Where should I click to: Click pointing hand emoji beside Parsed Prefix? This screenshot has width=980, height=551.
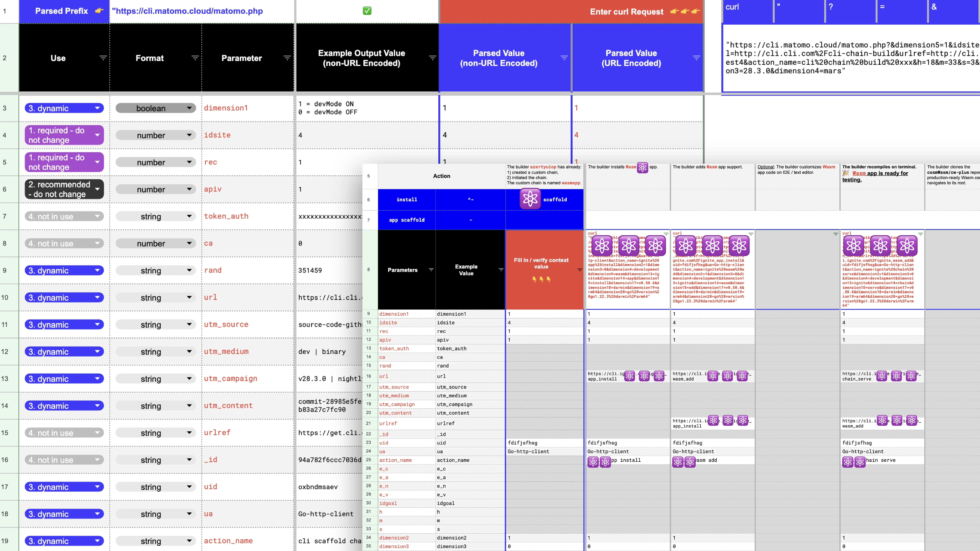99,11
